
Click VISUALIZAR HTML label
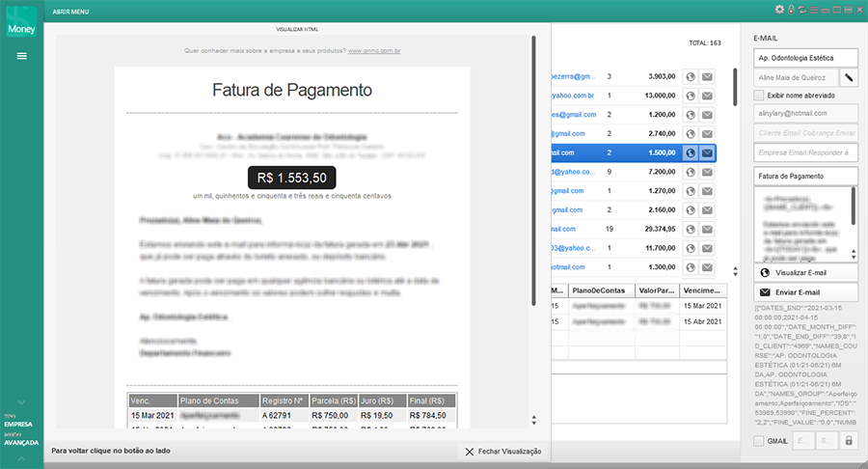297,29
